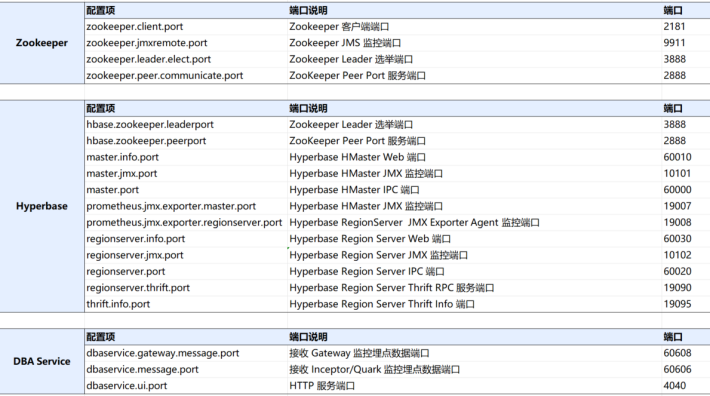Click the zookeeper.jmxremote.port config cell
Screen dimensions: 710x396
(x=186, y=43)
